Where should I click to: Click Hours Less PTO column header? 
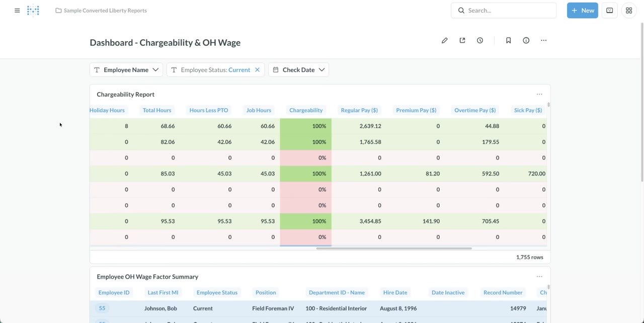(209, 110)
